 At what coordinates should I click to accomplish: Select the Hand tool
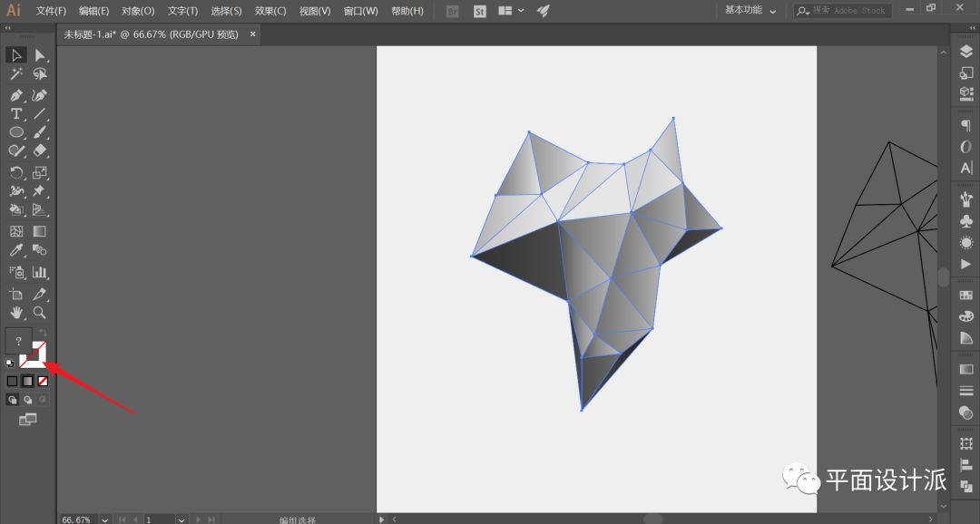point(16,313)
